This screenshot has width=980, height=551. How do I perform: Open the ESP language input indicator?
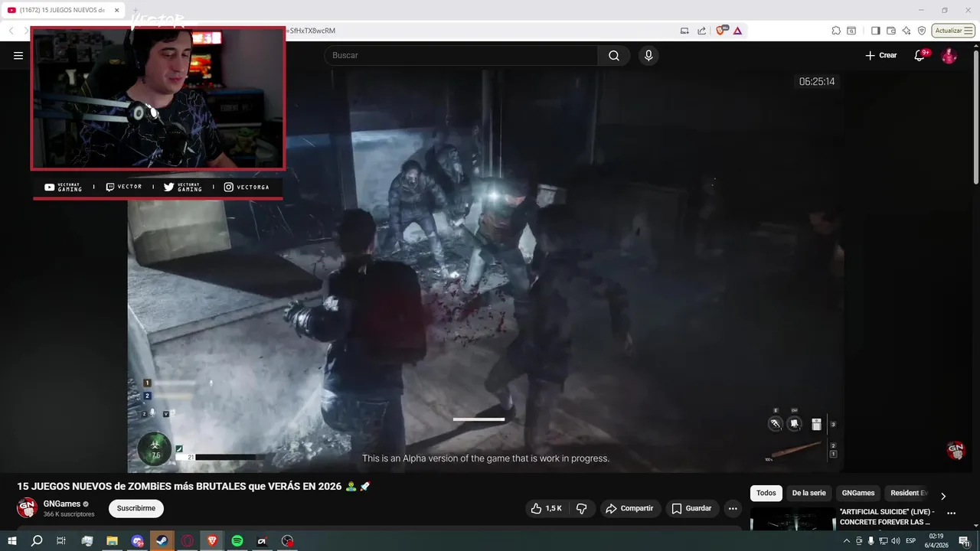[911, 541]
